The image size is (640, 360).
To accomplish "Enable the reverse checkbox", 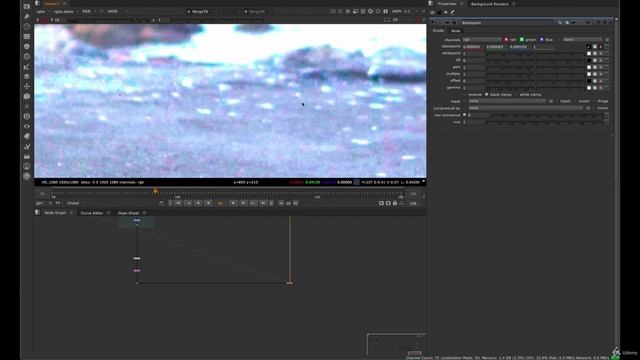I will 465,94.
